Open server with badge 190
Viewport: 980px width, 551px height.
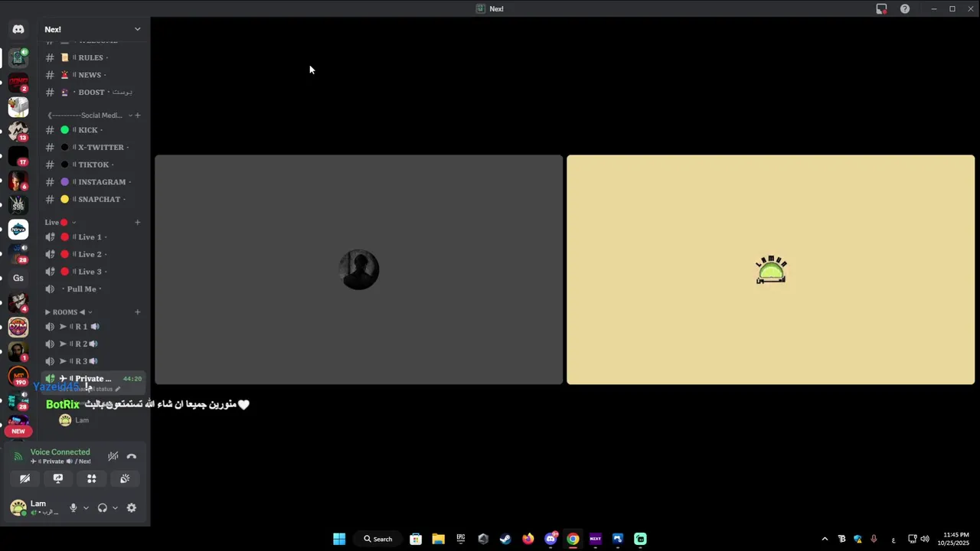(18, 377)
